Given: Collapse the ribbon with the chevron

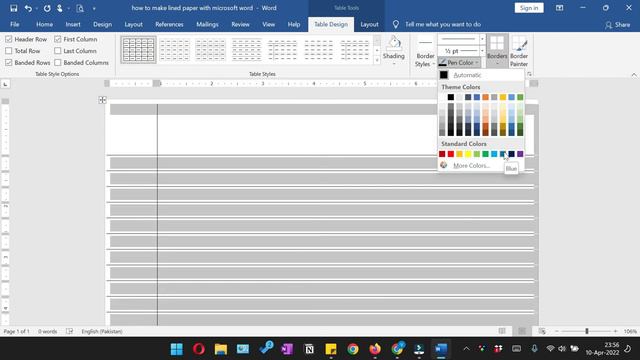Looking at the screenshot, I should click(633, 75).
